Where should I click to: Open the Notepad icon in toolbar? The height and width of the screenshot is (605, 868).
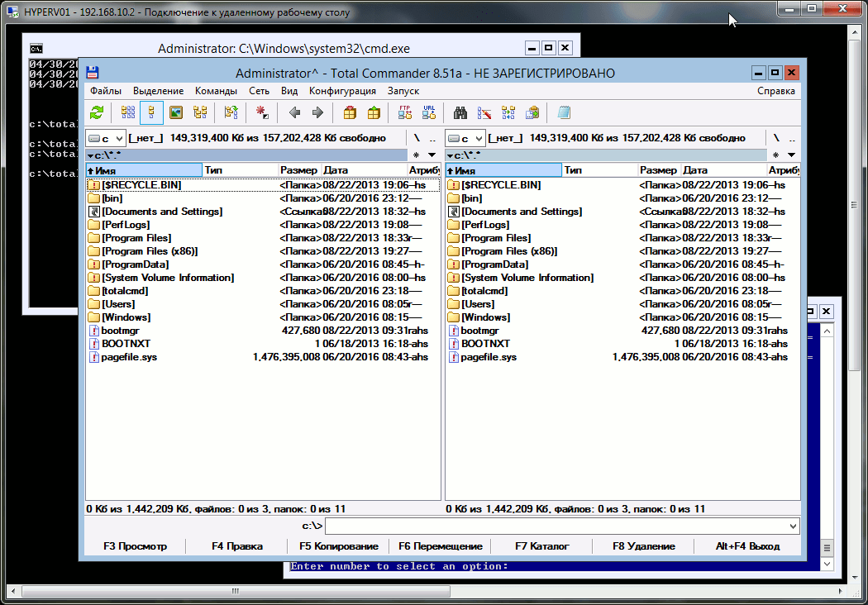point(564,112)
